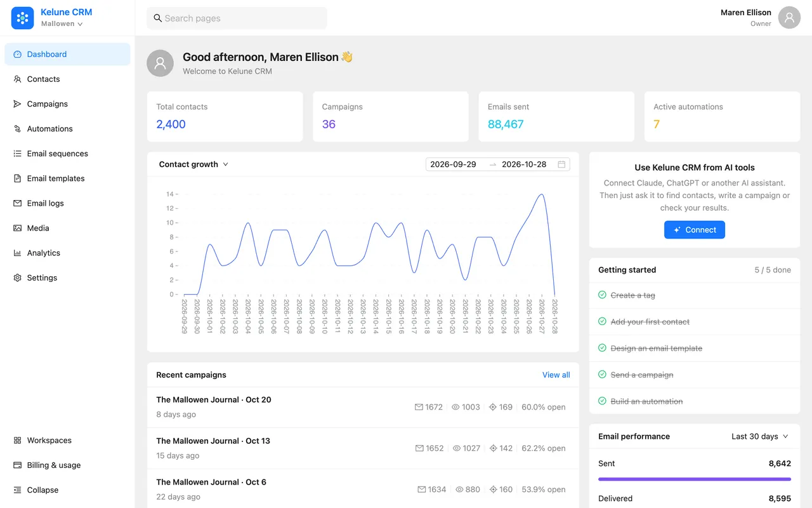Screen dimensions: 812x508
Task: Go to Contacts in the sidebar
Action: point(67,79)
